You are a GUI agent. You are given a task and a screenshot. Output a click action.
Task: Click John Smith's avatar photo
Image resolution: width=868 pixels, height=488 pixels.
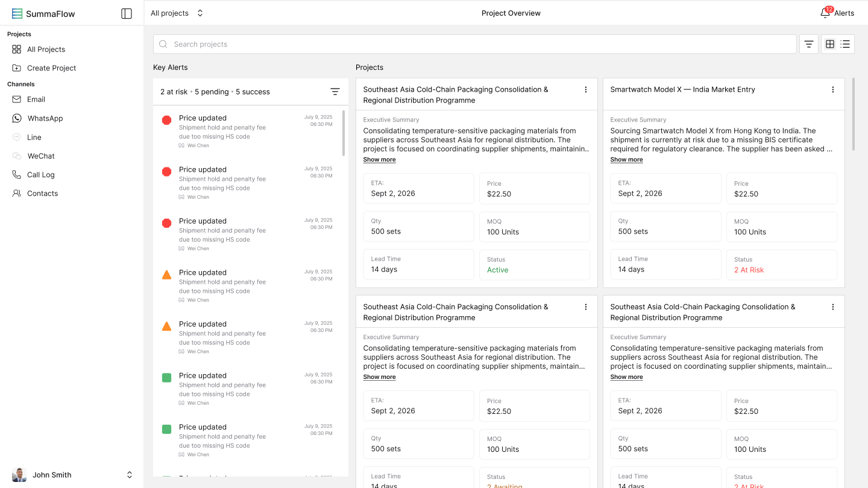click(x=19, y=475)
